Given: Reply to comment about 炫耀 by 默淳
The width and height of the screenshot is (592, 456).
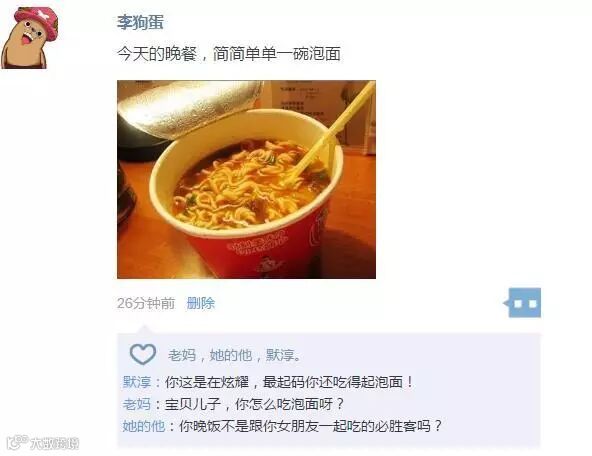Looking at the screenshot, I should click(x=289, y=382).
